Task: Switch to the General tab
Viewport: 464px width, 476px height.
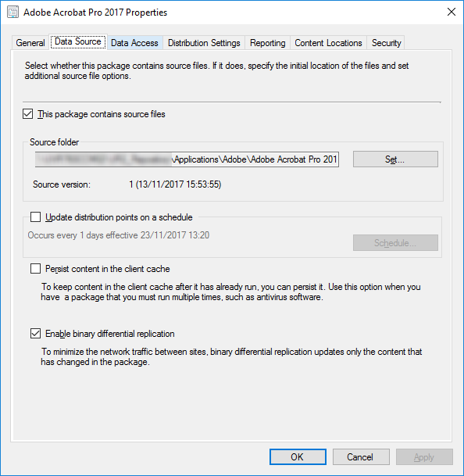Action: pos(30,43)
